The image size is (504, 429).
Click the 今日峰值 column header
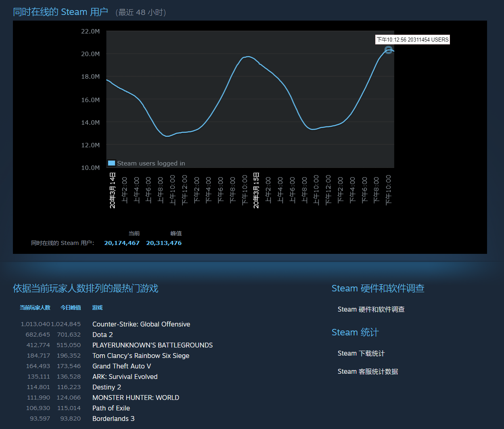71,308
